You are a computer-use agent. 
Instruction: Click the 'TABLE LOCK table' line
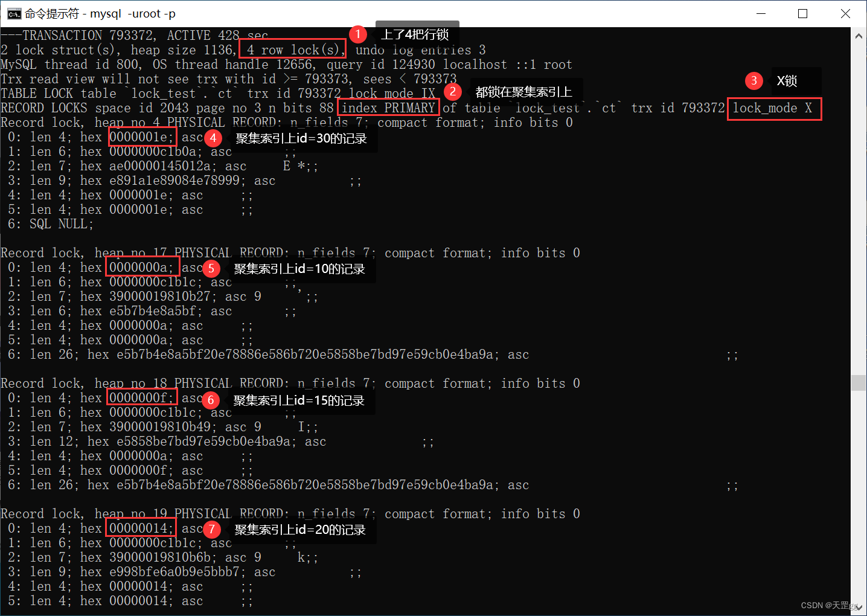[218, 94]
